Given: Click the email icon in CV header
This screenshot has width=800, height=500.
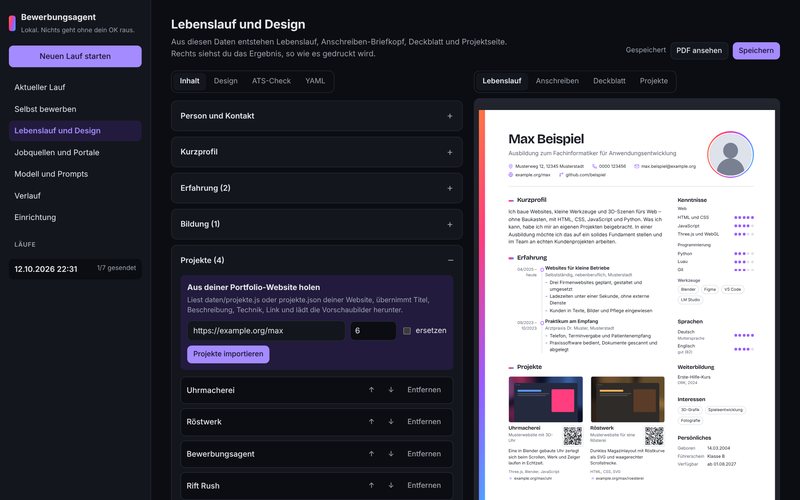Looking at the screenshot, I should pos(637,166).
